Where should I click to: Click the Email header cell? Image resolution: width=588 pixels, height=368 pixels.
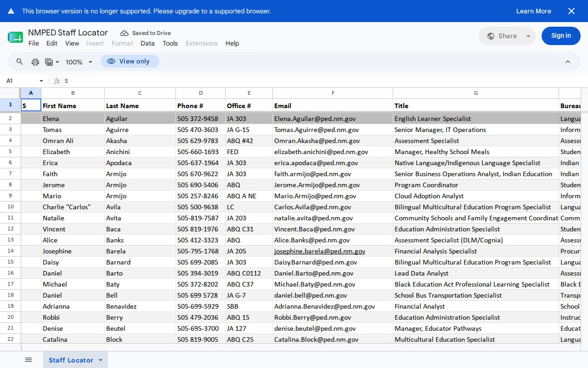click(x=333, y=105)
